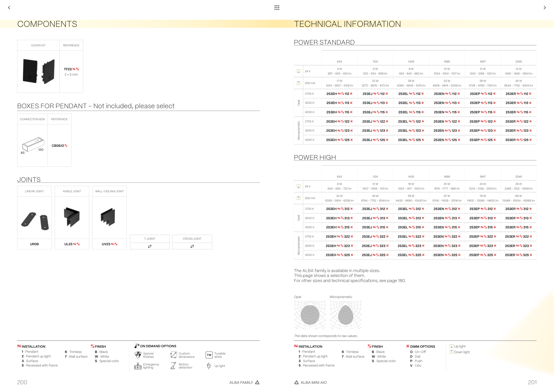The image size is (554, 392).
Task: Select the CROSS JOINT header cell
Action: (192, 239)
